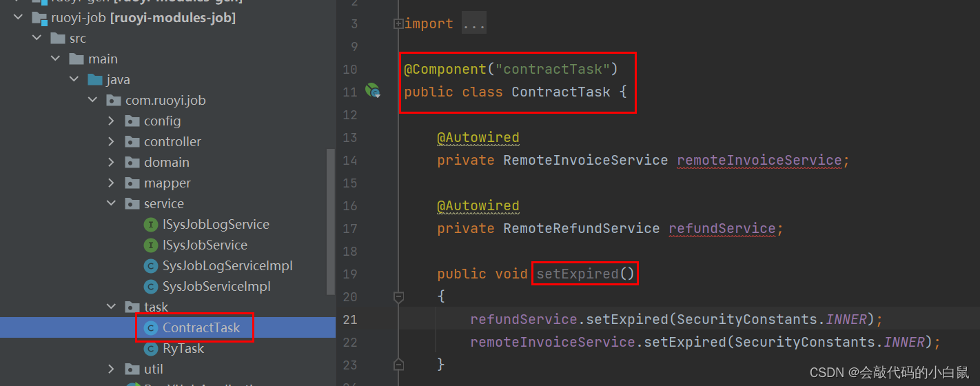Select the config package
This screenshot has width=980, height=386.
(x=163, y=121)
